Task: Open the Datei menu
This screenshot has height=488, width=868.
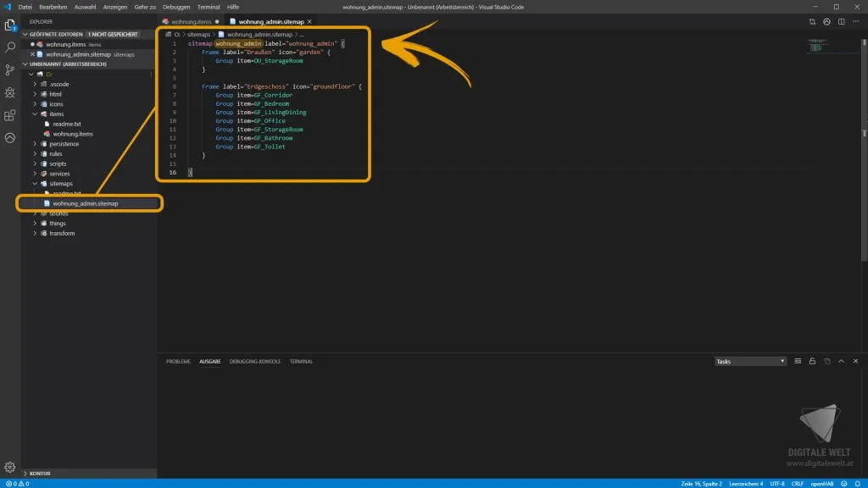Action: click(x=25, y=7)
